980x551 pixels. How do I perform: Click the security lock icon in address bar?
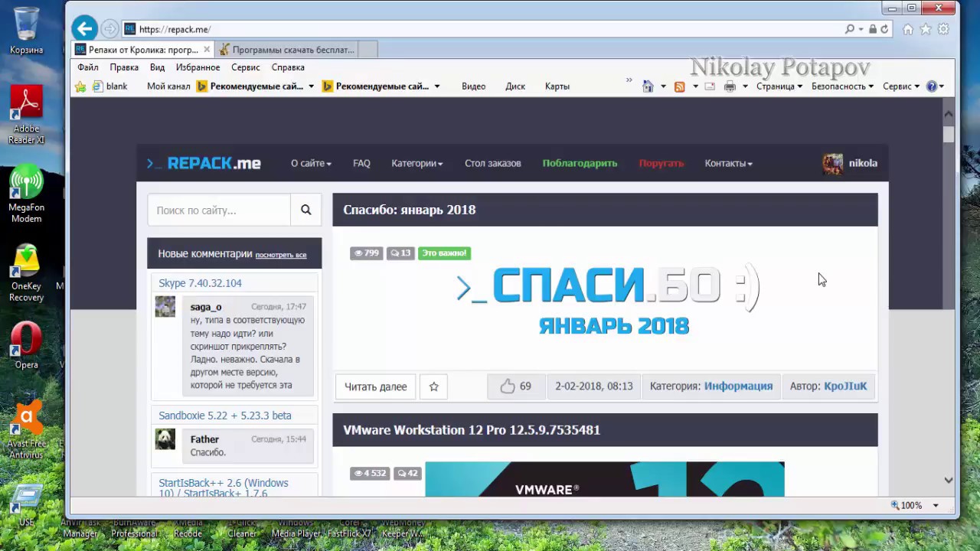point(873,29)
